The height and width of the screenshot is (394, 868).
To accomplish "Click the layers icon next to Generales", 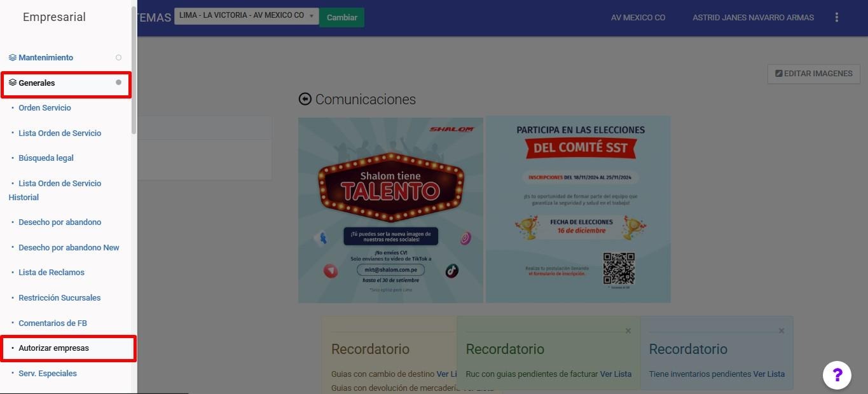I will [x=12, y=83].
